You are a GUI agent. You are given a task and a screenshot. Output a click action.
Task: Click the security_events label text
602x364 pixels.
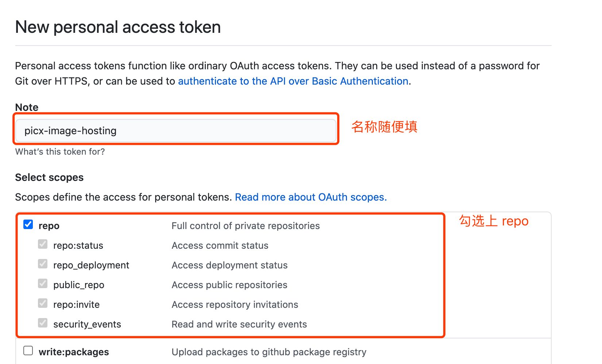87,325
